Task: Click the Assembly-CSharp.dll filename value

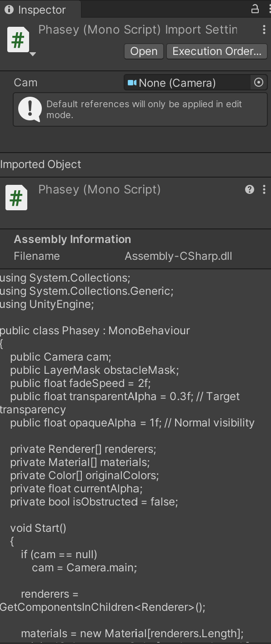Action: pyautogui.click(x=178, y=256)
